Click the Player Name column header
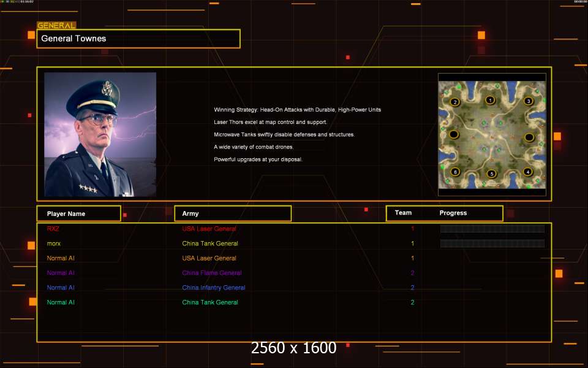 pos(79,213)
